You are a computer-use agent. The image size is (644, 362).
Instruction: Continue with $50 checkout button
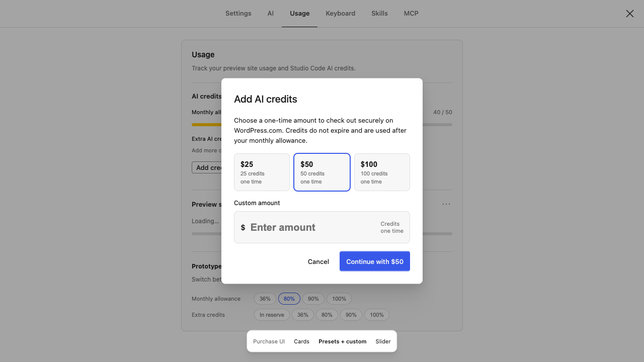click(375, 261)
